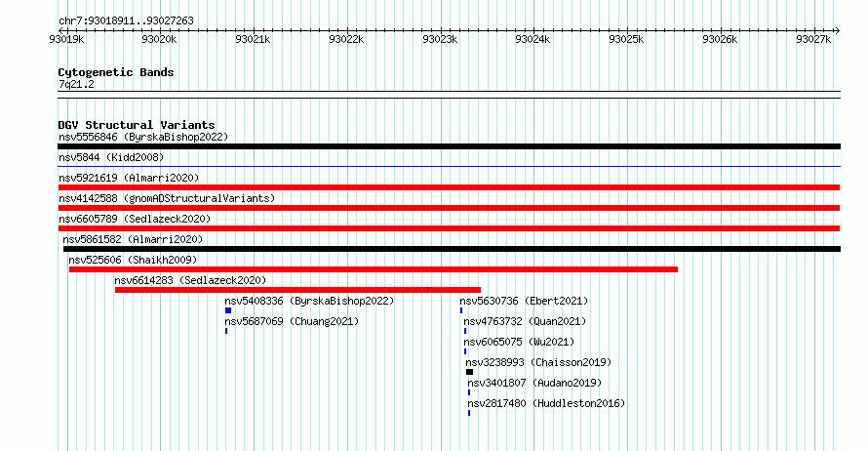Select the 7q21.2 band label

tap(76, 84)
